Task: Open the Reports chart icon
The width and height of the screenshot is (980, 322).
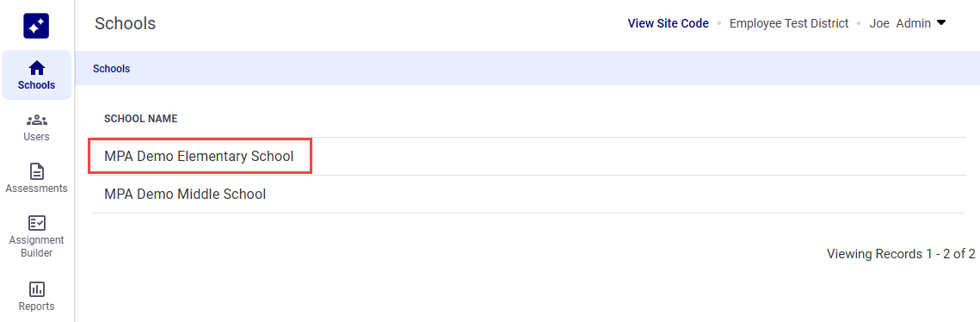Action: [x=37, y=289]
